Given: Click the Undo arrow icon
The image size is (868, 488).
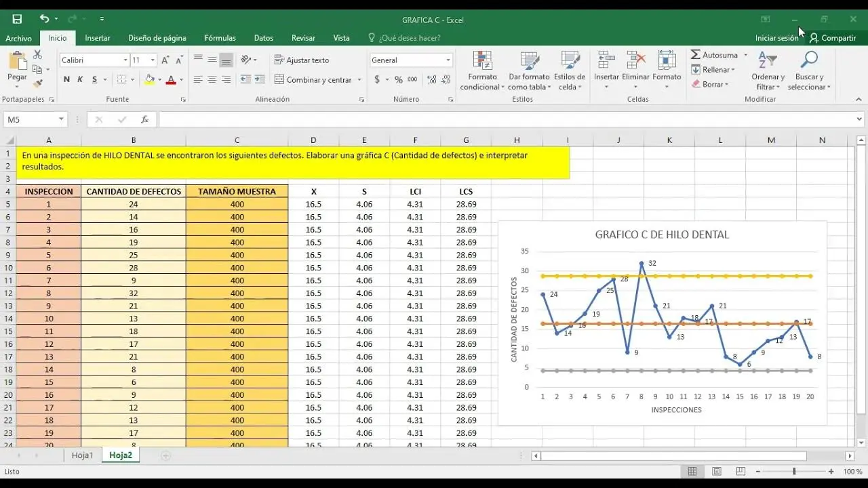Looking at the screenshot, I should click(44, 19).
